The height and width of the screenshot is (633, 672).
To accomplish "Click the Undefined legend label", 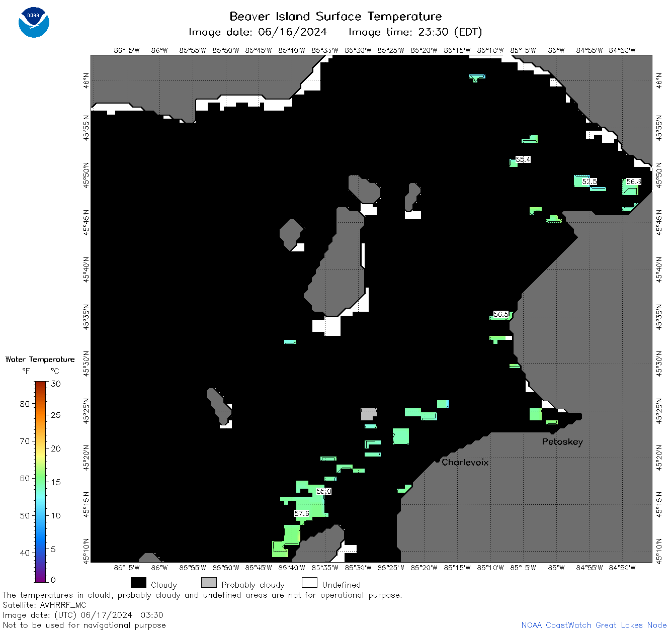I will pos(342,585).
